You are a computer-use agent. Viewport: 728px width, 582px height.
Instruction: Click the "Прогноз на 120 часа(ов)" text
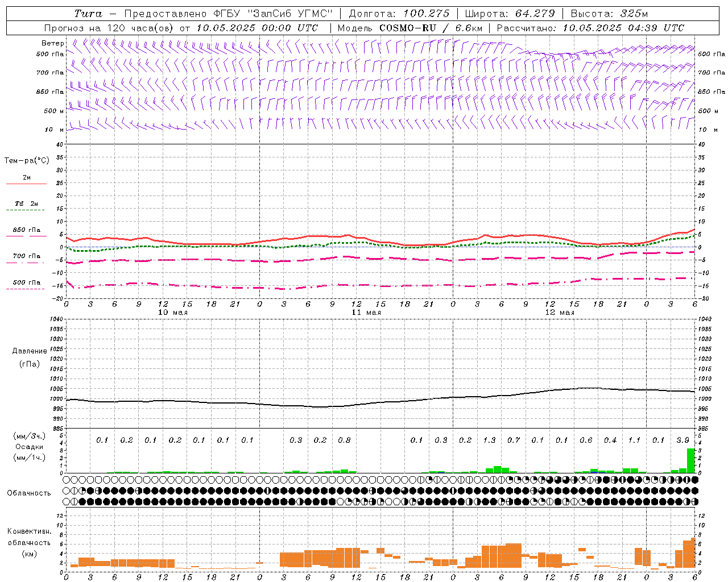point(109,28)
